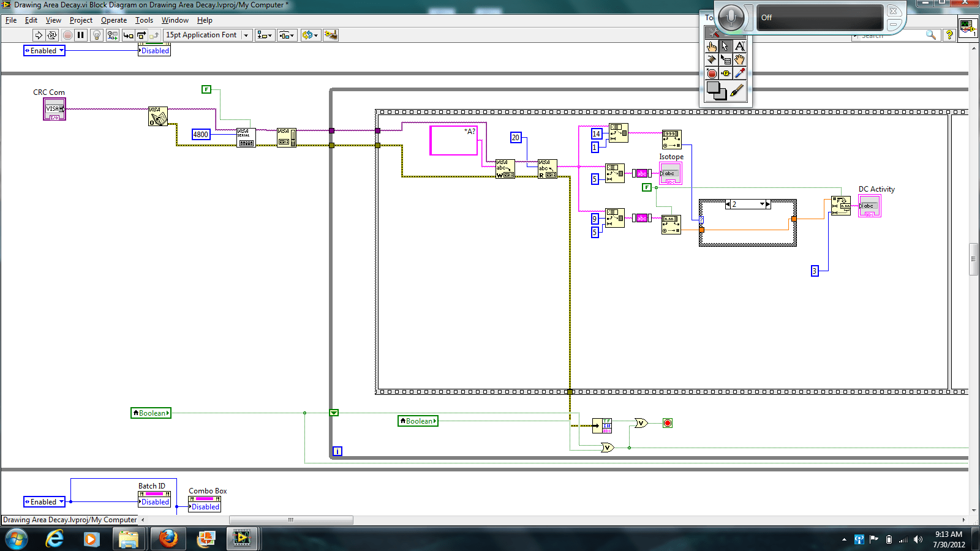Viewport: 980px width, 551px height.
Task: Select the Position/Size arrow tool
Action: click(726, 46)
